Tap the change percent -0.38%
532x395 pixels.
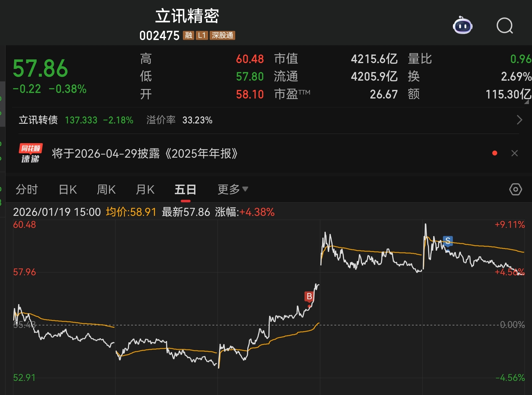tap(68, 89)
